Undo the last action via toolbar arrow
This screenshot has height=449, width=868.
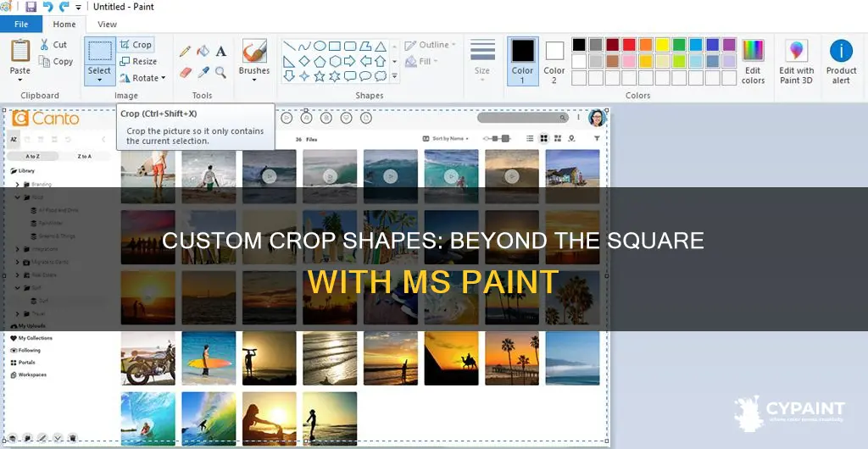click(47, 7)
